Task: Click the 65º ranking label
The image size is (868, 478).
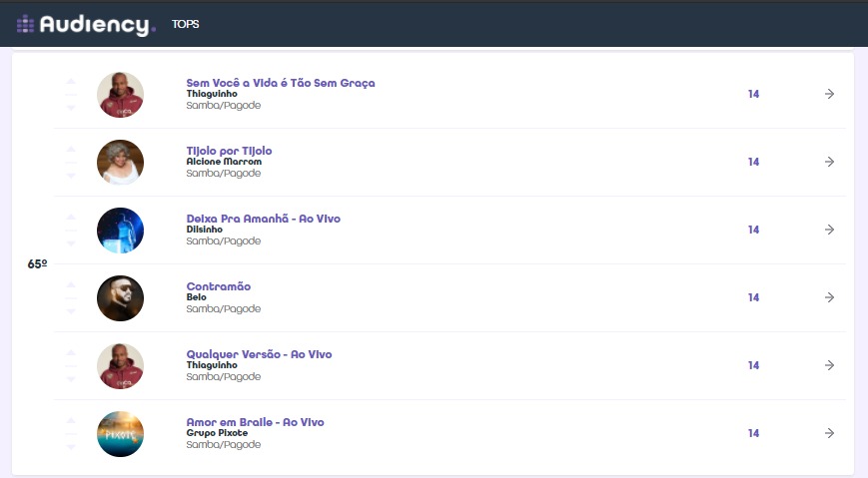Action: coord(38,263)
